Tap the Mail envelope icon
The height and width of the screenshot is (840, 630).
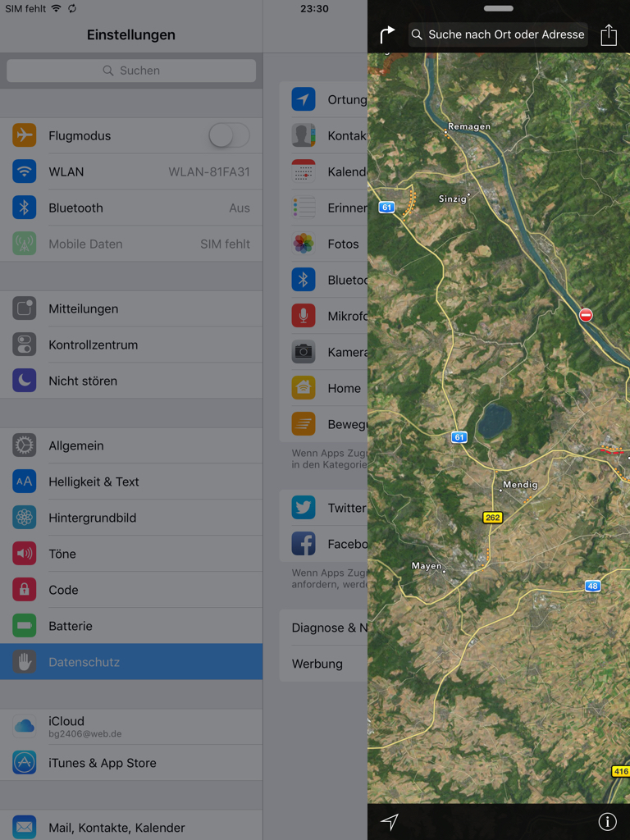pyautogui.click(x=24, y=827)
